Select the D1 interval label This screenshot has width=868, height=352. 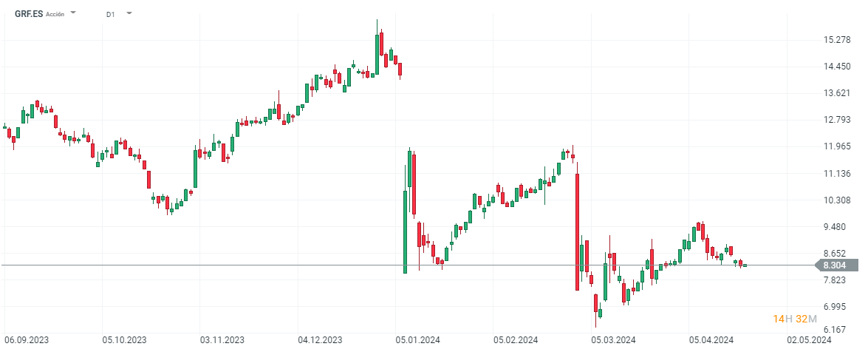click(x=110, y=14)
